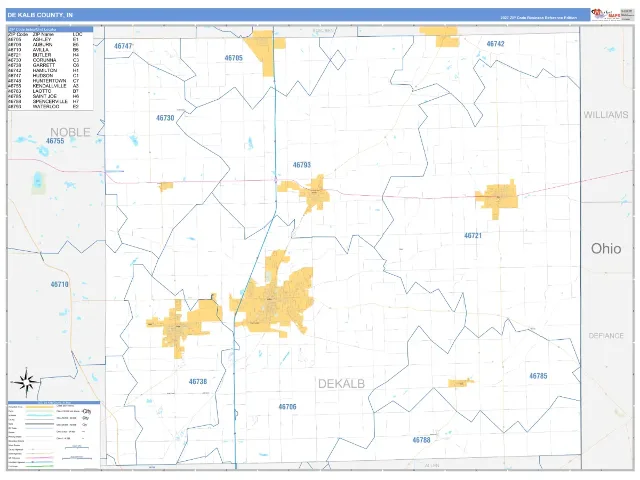Image resolution: width=640 pixels, height=480 pixels.
Task: Click the 46738 ZIP label on map
Action: (x=198, y=382)
